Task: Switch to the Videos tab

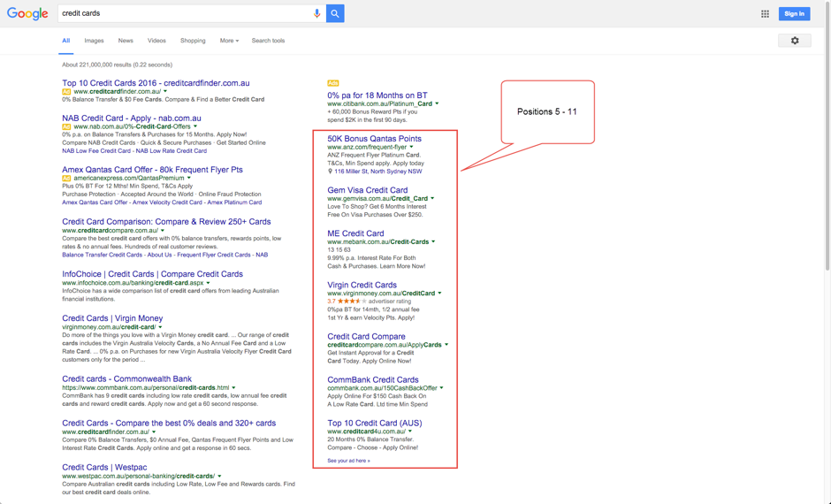Action: pyautogui.click(x=156, y=41)
